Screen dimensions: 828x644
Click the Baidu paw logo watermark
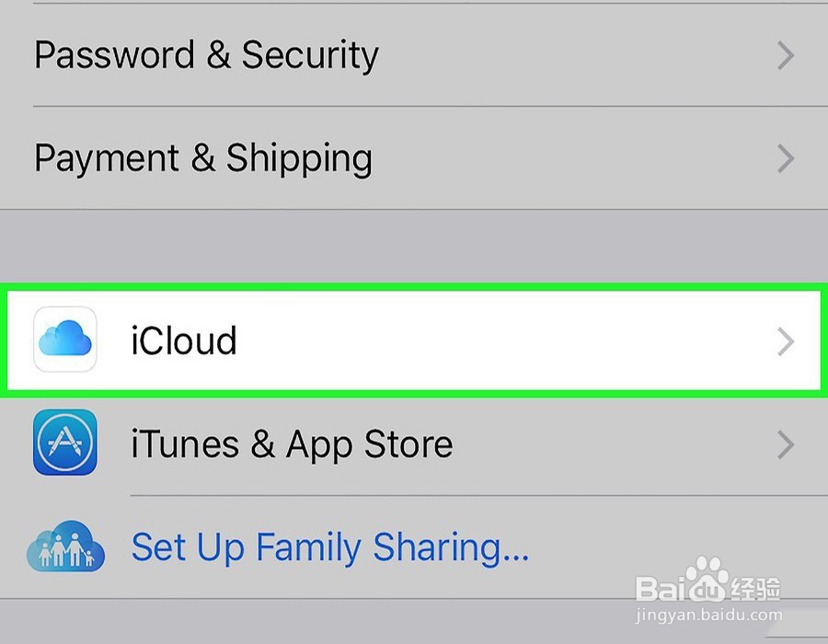[706, 581]
